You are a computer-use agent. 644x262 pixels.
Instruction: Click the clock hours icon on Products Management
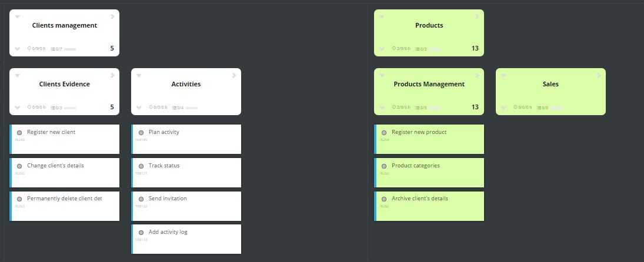point(394,107)
